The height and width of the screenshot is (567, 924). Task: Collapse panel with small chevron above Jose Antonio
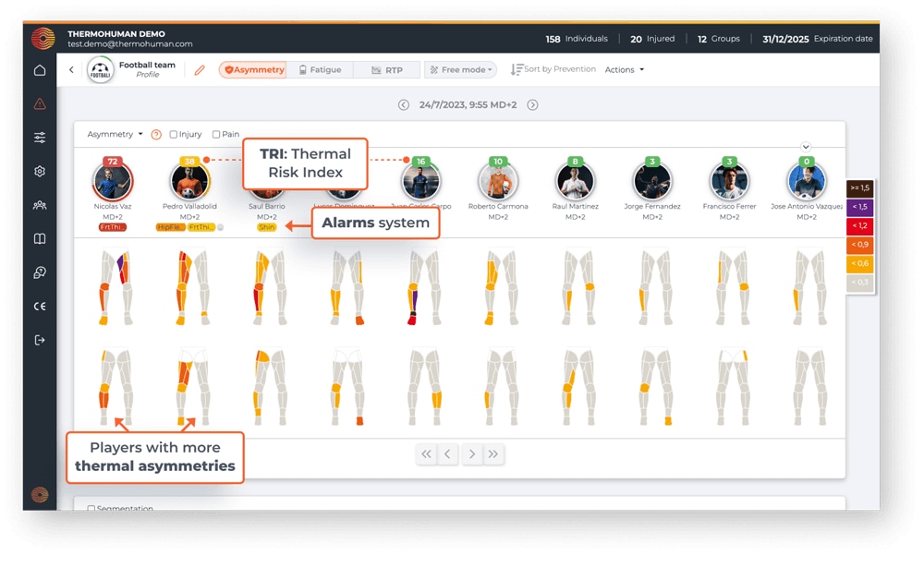(806, 147)
